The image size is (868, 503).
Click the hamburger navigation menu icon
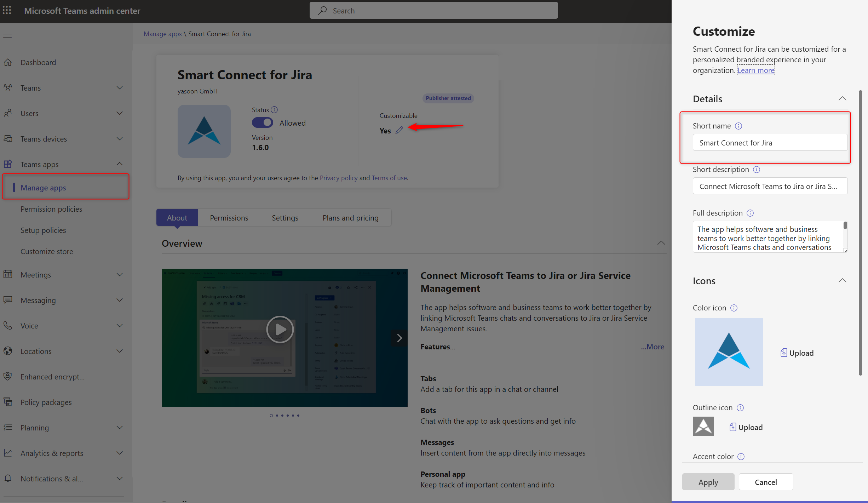coord(7,36)
